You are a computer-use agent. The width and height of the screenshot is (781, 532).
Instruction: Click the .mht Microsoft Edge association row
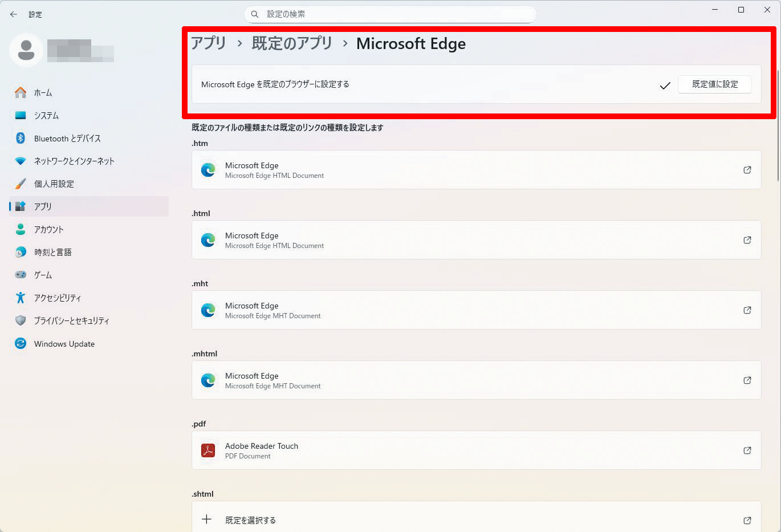pyautogui.click(x=476, y=310)
